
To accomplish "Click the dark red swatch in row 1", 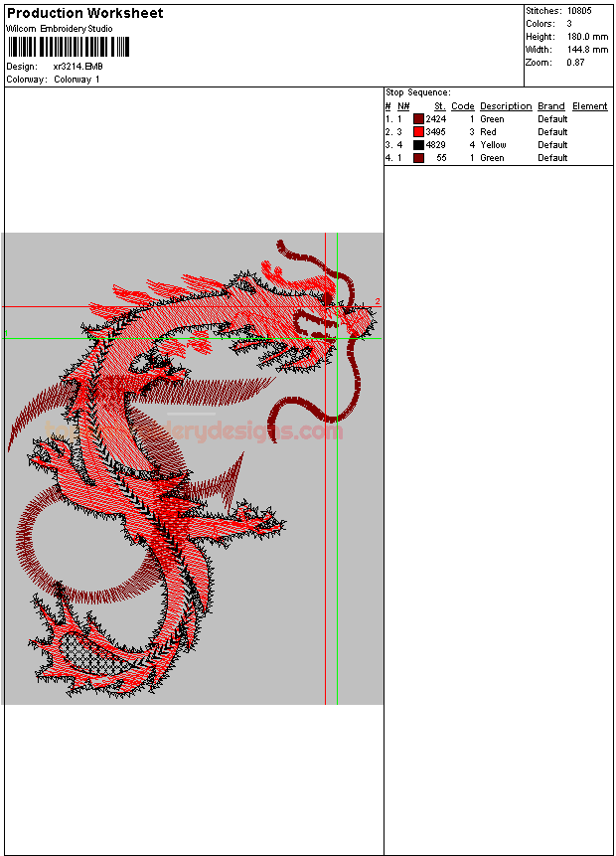I will [x=418, y=119].
